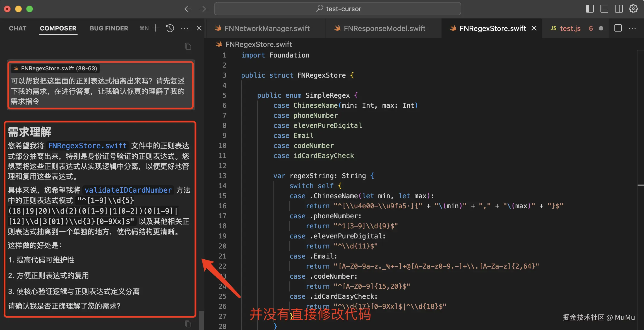Click the test-cursor search field
Image resolution: width=644 pixels, height=330 pixels.
point(337,9)
